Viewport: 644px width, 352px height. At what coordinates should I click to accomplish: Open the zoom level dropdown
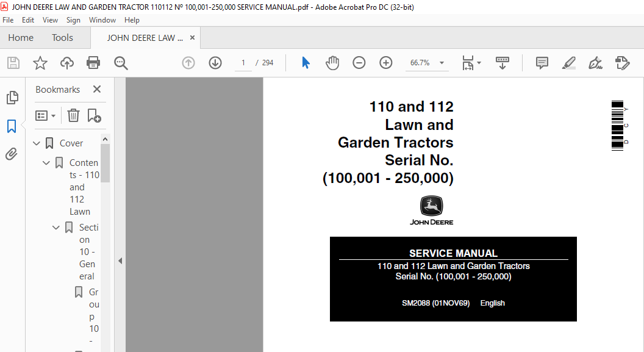coord(442,63)
